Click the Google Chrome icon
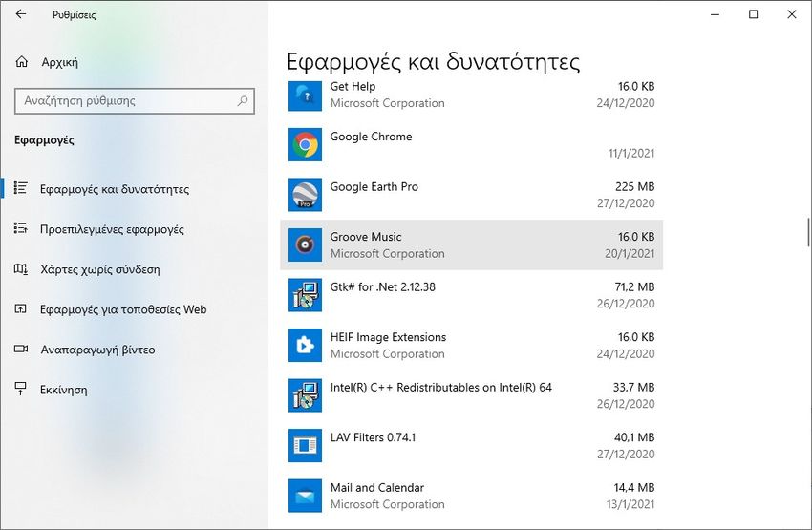Screen dimensions: 812x530 pos(305,145)
